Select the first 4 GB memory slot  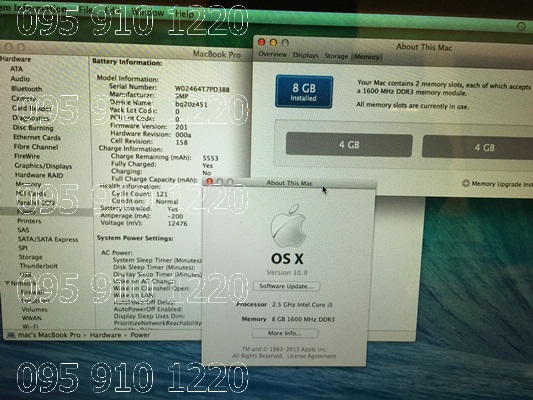tap(349, 145)
